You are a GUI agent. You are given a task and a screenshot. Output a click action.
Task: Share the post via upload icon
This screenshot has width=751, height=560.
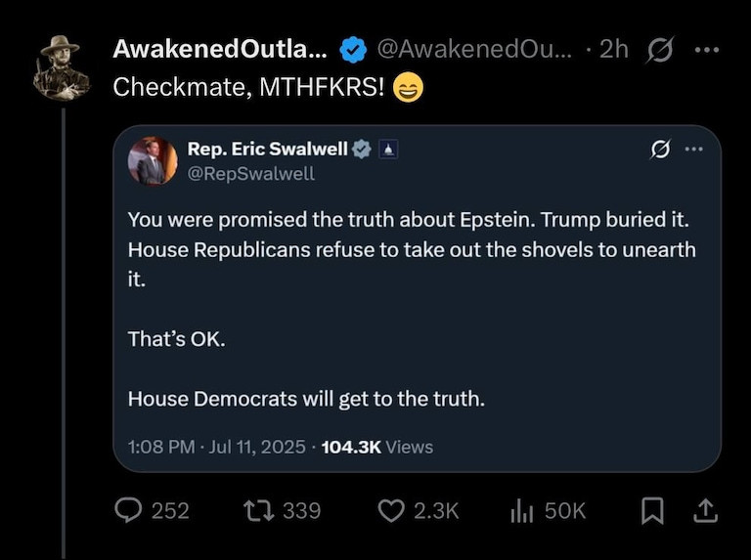click(707, 509)
